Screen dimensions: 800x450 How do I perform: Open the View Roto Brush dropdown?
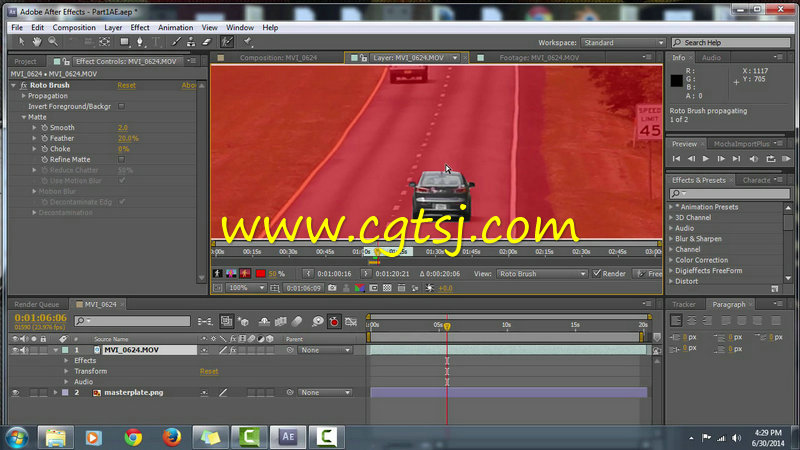(x=542, y=274)
